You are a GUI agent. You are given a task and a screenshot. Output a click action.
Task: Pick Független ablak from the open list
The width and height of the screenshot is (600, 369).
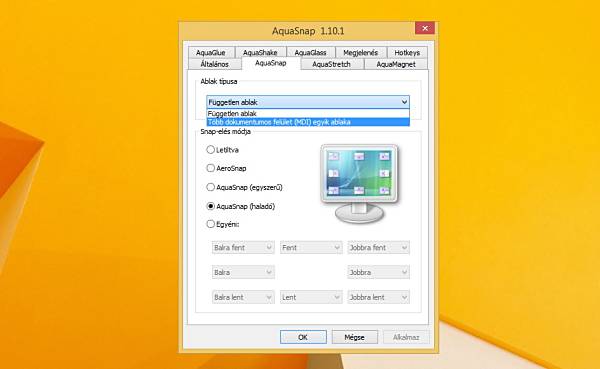click(x=308, y=114)
